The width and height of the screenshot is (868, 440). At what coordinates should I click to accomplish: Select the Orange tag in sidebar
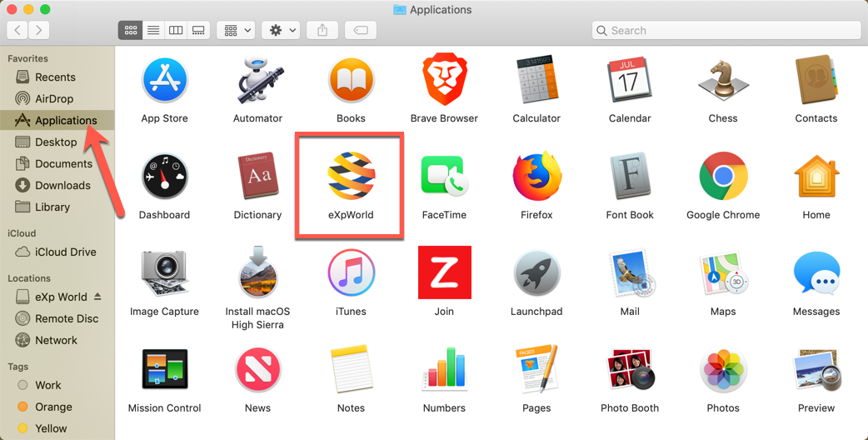click(x=57, y=407)
